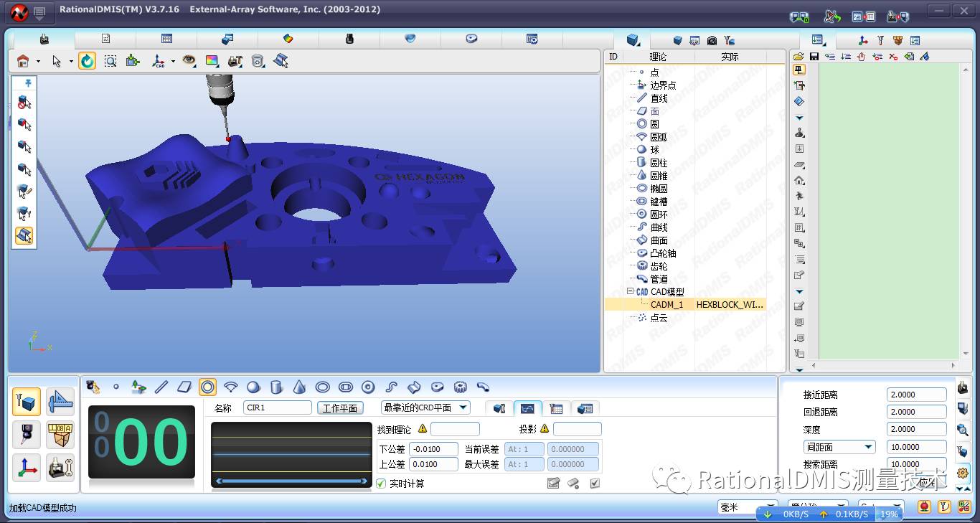
Task: Click the 实际 column header
Action: pyautogui.click(x=730, y=57)
